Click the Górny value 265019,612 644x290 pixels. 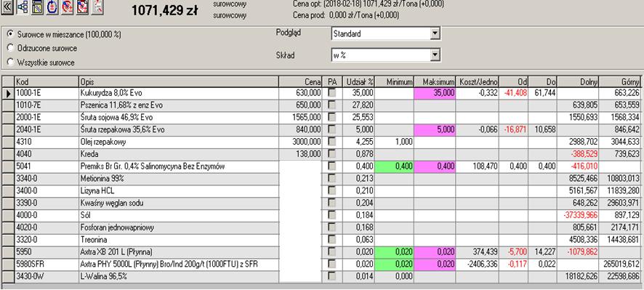coord(619,264)
